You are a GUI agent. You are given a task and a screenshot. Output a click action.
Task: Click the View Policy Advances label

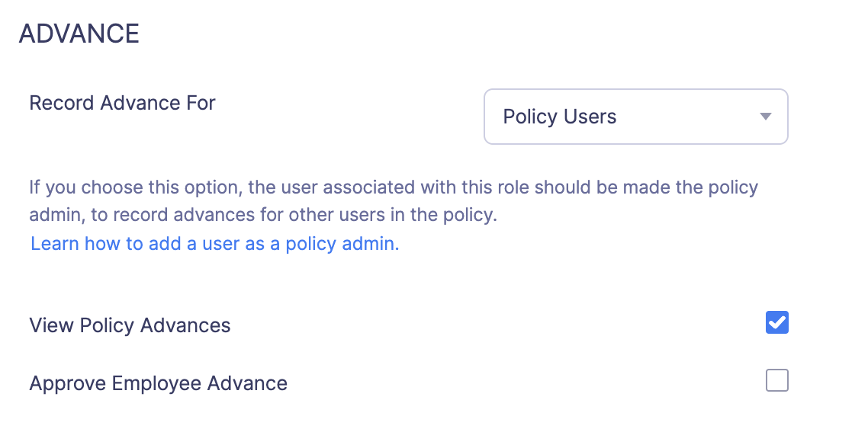pos(130,325)
